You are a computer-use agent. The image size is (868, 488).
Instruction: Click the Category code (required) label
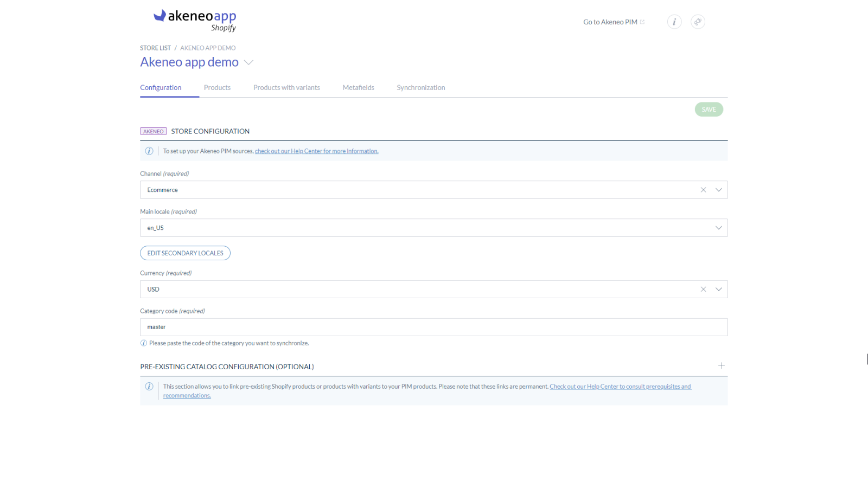(173, 311)
